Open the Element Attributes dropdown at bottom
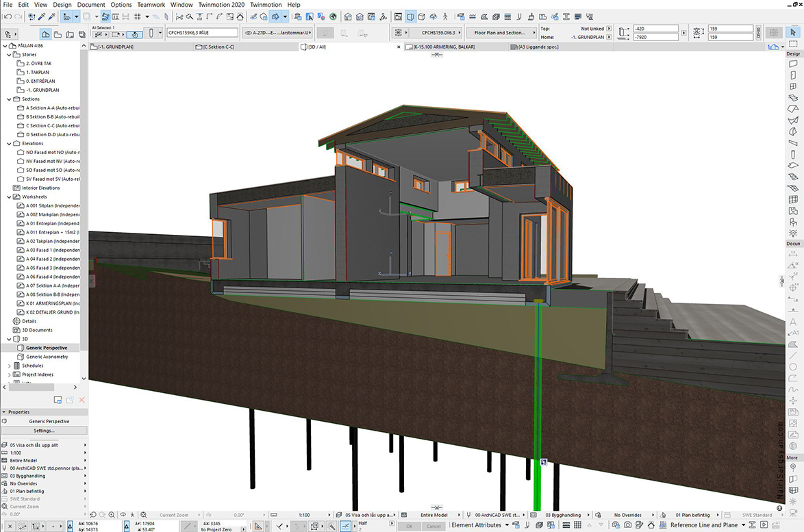Image resolution: width=804 pixels, height=532 pixels. [481, 525]
